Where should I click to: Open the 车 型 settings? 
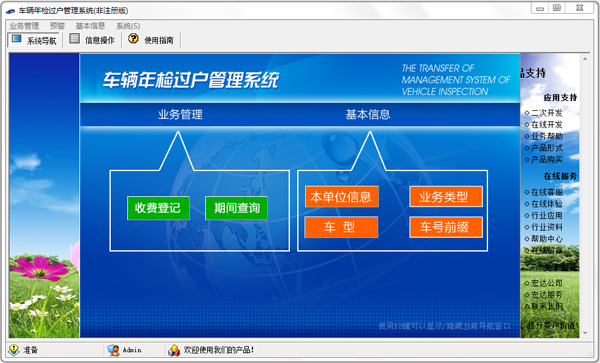click(x=341, y=227)
